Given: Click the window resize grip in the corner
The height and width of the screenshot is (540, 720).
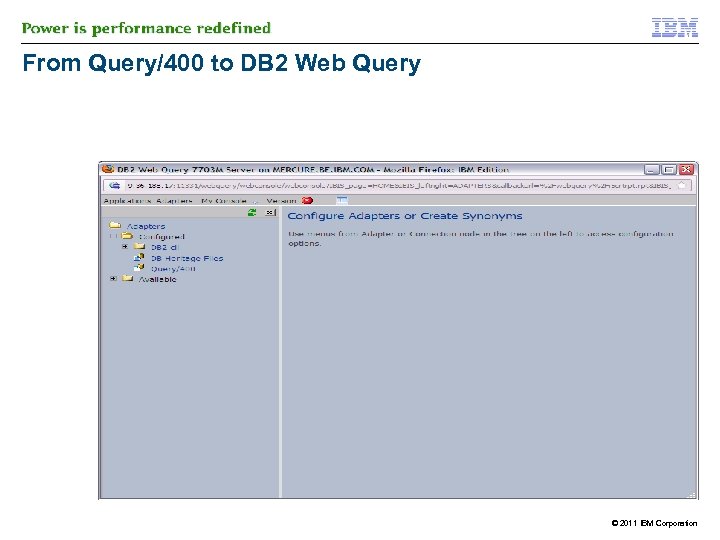Looking at the screenshot, I should coord(692,495).
